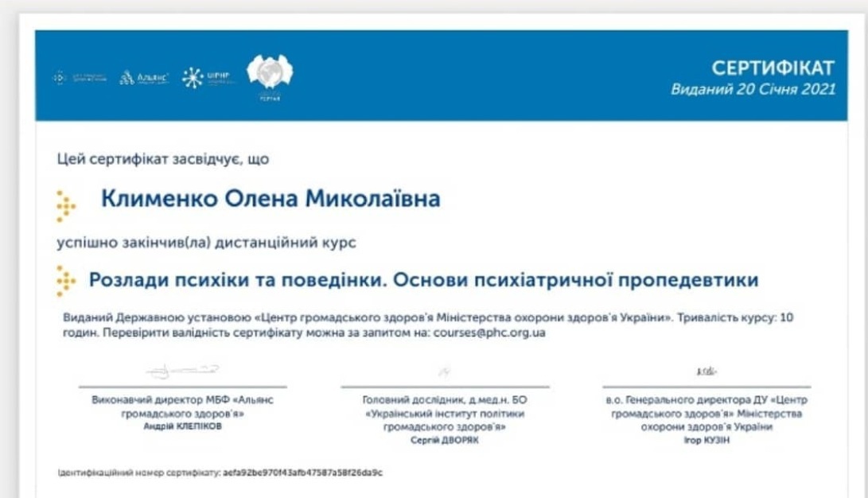Click the UIPHP snowflake-style logo
This screenshot has width=868, height=498.
206,76
